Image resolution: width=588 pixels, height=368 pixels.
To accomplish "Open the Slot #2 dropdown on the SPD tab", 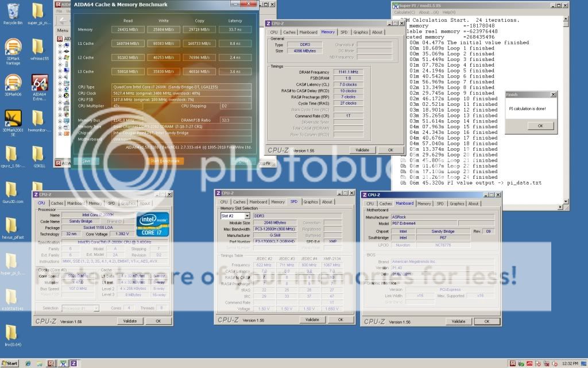I will click(x=247, y=215).
